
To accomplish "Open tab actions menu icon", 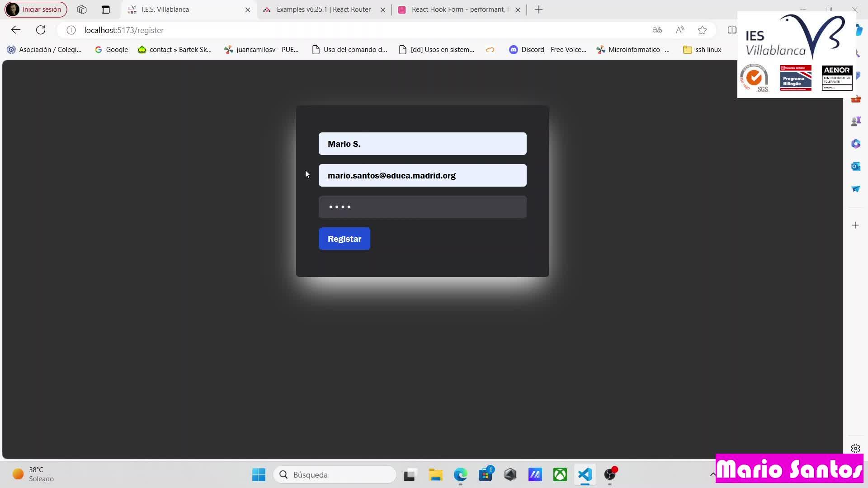I will (105, 9).
